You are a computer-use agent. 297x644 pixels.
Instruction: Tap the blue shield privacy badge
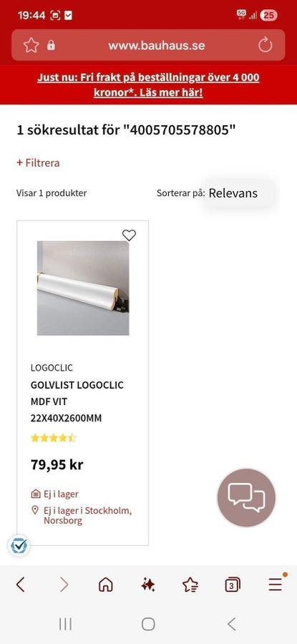pos(19,546)
